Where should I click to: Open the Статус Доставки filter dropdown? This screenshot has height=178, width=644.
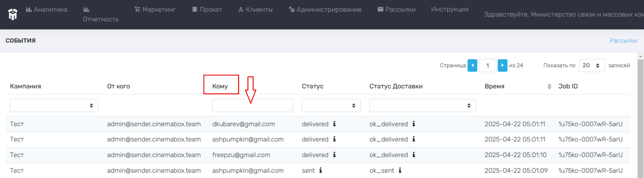click(x=423, y=106)
